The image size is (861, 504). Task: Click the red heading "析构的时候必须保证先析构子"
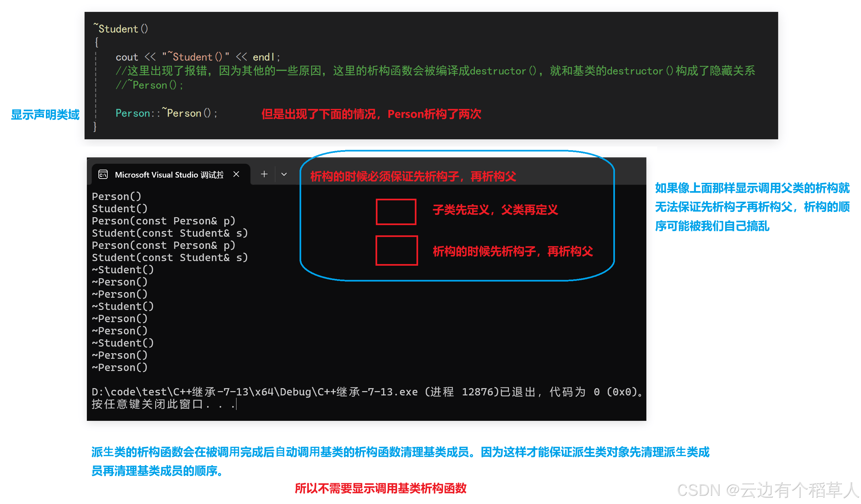click(413, 176)
